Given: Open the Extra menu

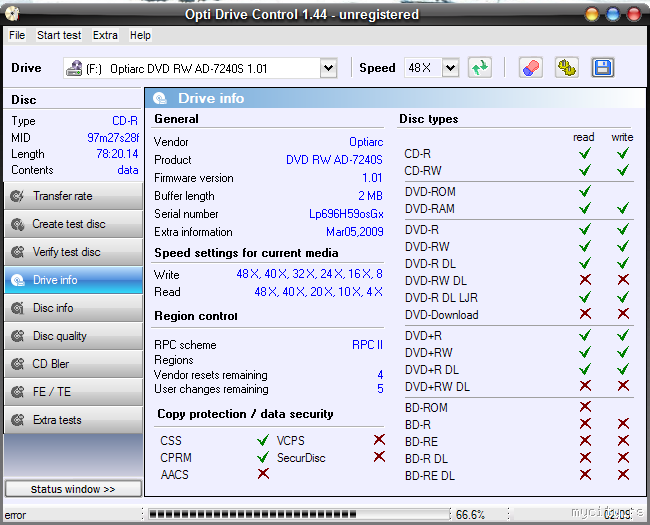Looking at the screenshot, I should coord(105,35).
